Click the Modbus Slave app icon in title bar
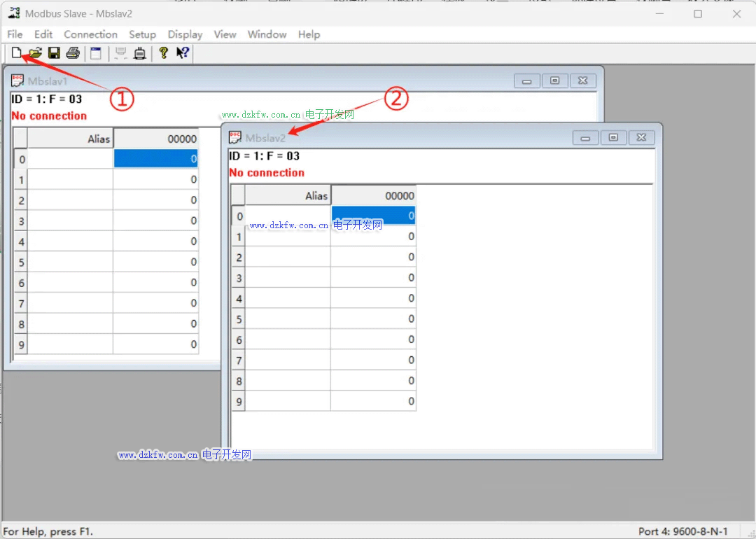The height and width of the screenshot is (539, 756). point(13,13)
